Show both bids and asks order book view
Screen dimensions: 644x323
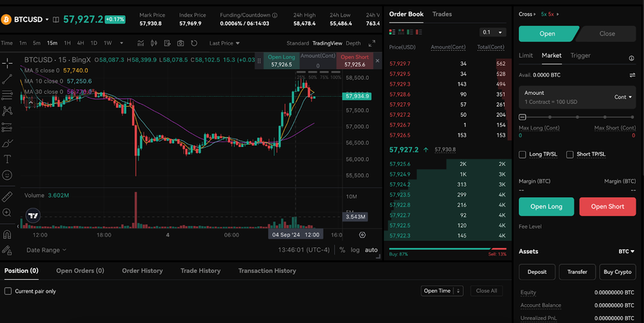tap(392, 32)
